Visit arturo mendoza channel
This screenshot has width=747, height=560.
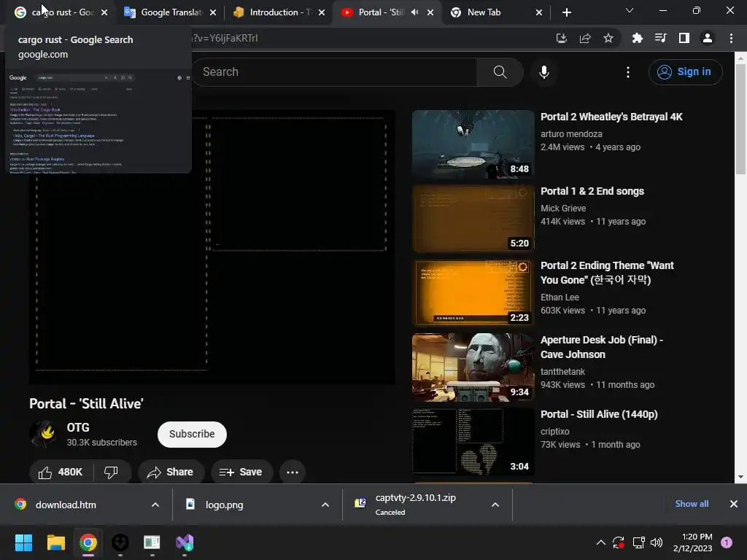click(571, 134)
